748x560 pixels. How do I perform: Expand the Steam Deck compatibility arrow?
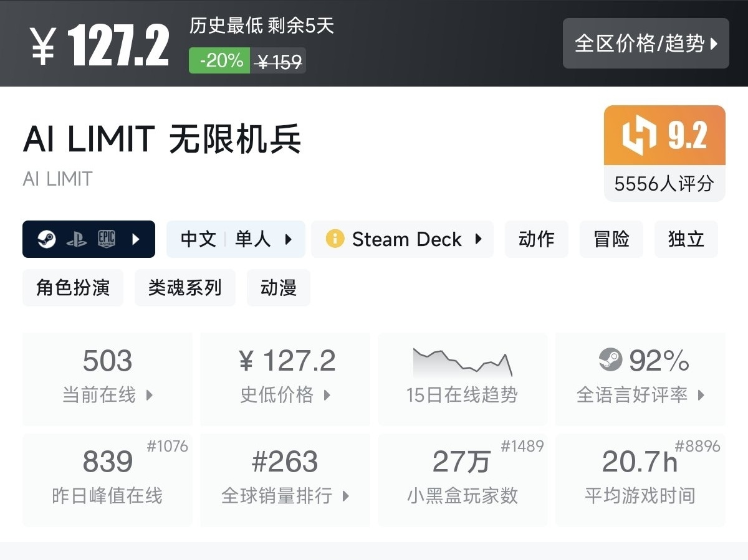478,239
